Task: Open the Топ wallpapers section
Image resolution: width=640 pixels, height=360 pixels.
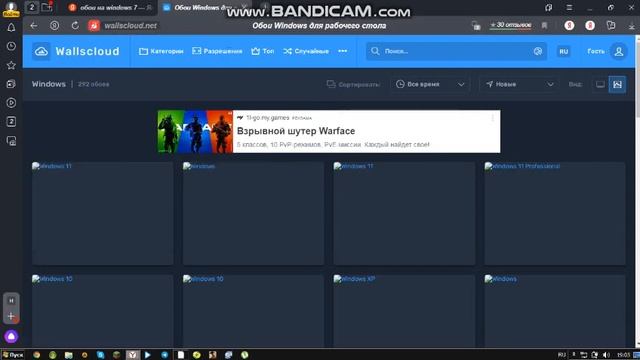Action: click(x=262, y=51)
